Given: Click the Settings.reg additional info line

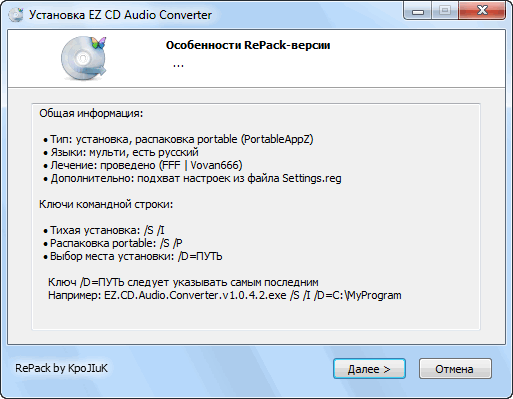Looking at the screenshot, I should coord(192,178).
